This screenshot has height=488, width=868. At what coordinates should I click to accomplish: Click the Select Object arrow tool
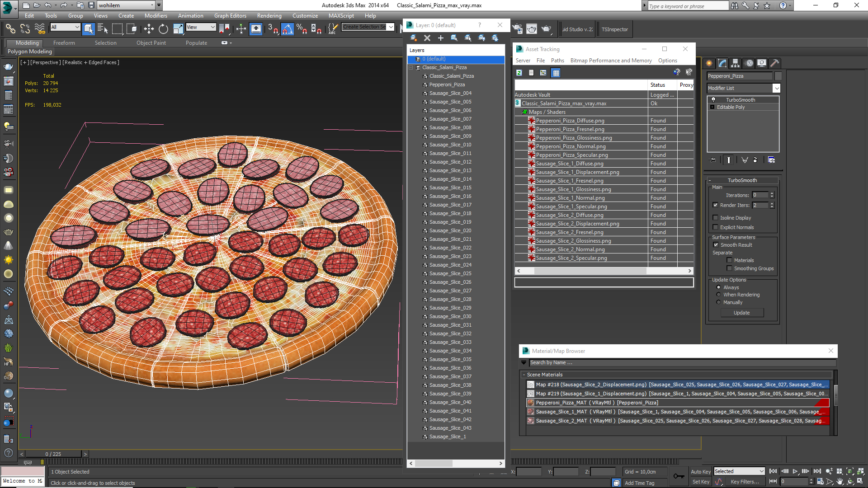89,29
